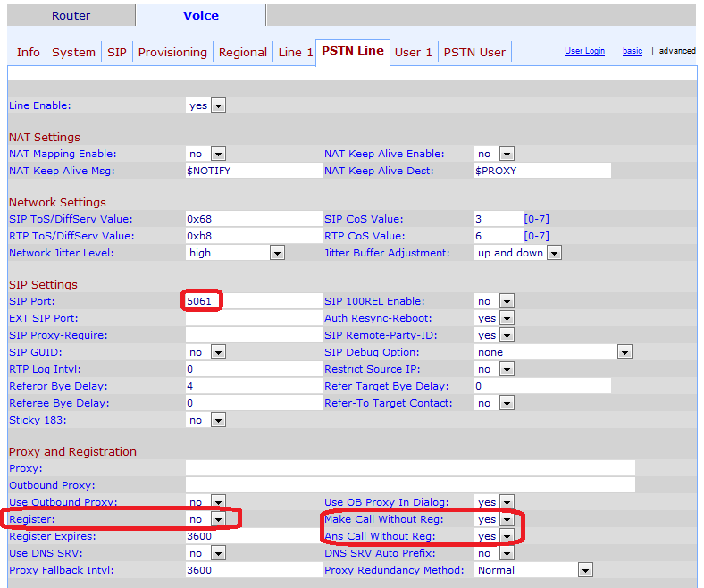
Task: Focus the Proxy text field
Action: (x=410, y=468)
